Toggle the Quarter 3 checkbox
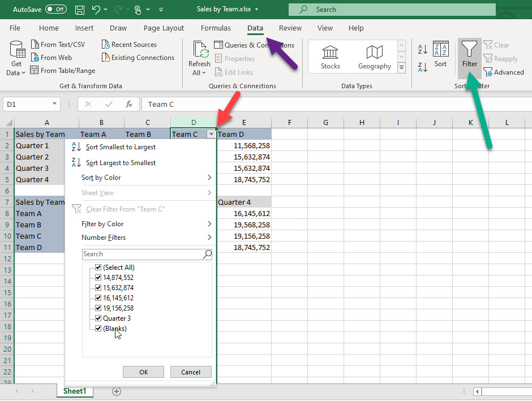 pyautogui.click(x=98, y=318)
